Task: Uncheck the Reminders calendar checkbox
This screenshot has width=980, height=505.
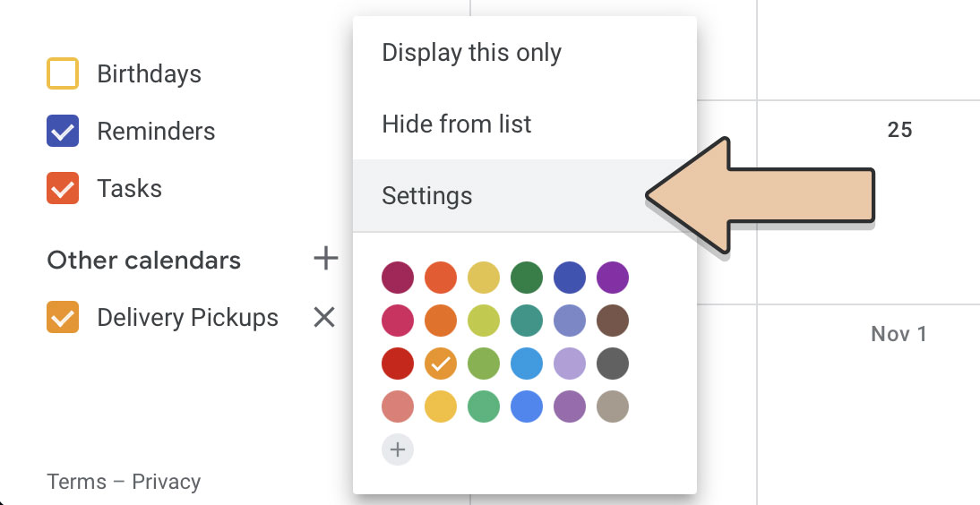Action: point(63,131)
